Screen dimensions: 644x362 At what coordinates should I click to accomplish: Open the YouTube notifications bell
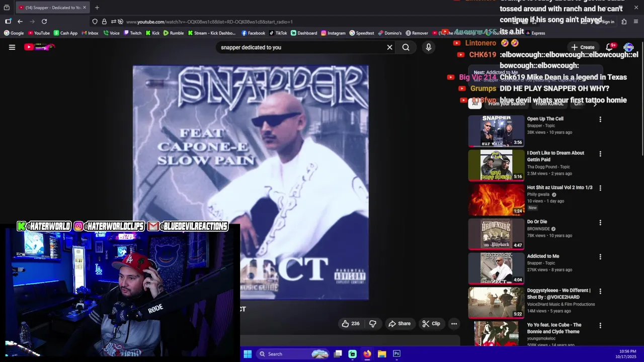pos(609,47)
